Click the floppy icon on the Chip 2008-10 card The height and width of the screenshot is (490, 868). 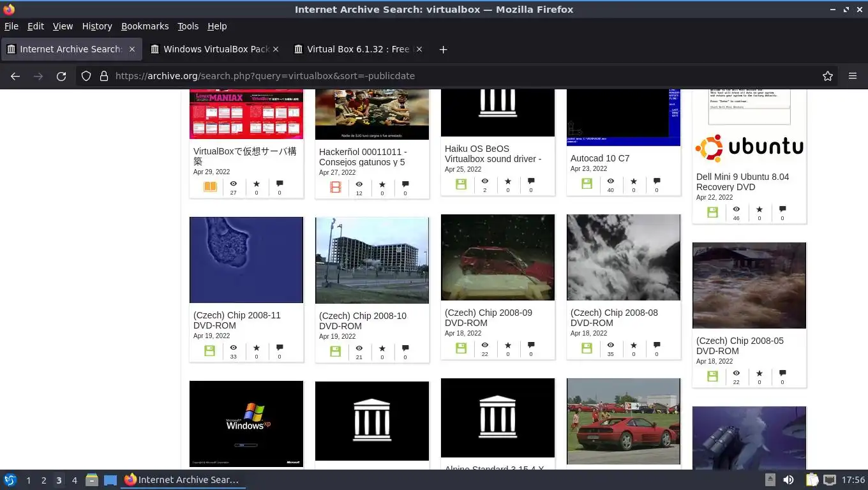tap(336, 352)
